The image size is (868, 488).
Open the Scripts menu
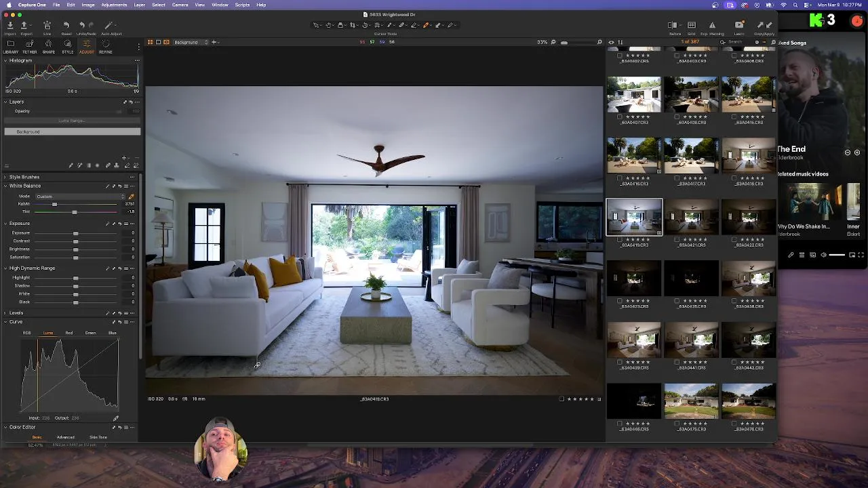242,5
